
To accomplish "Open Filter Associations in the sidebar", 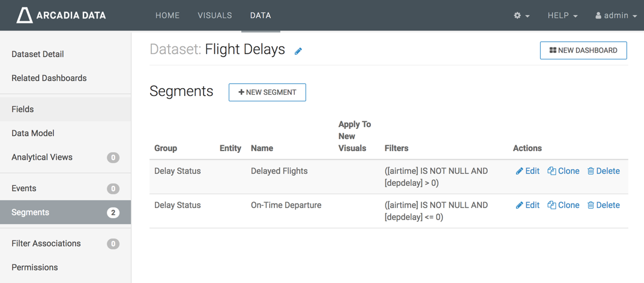I will (46, 243).
